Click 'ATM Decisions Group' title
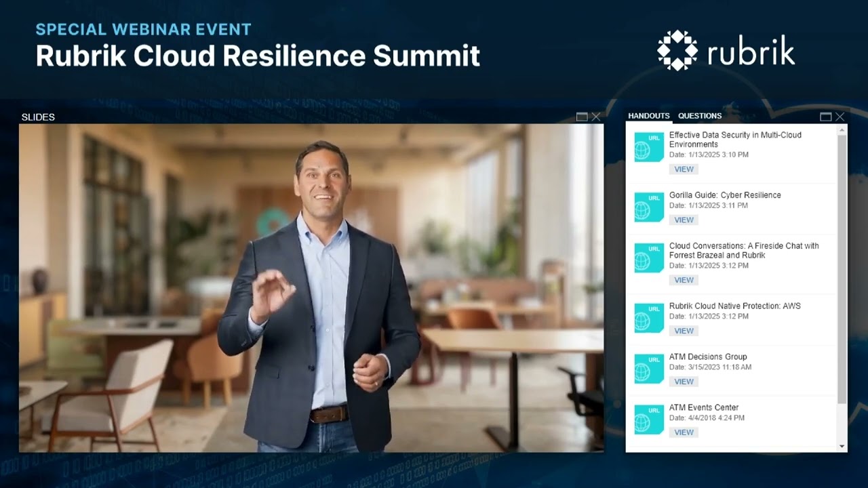The image size is (868, 488). (x=708, y=357)
